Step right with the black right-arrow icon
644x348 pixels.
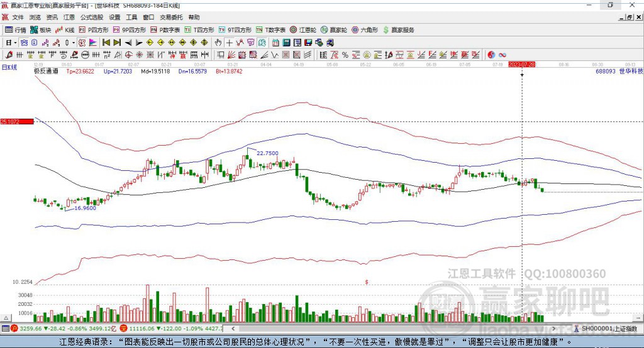139,43
